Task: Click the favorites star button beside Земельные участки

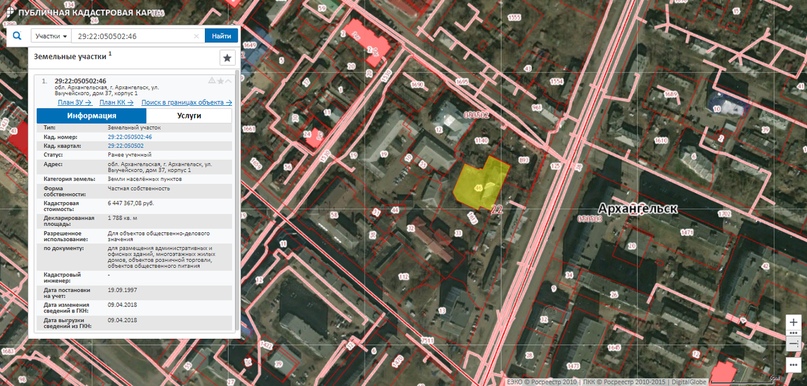Action: coord(227,58)
